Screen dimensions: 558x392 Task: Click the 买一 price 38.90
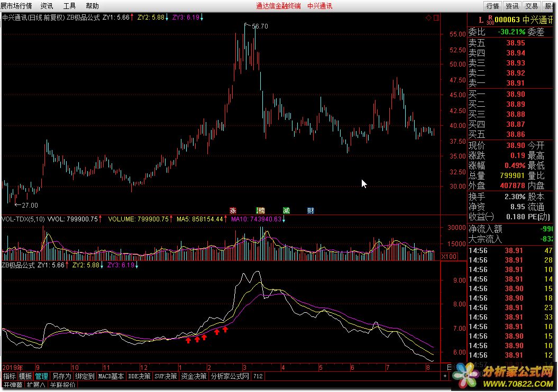click(x=516, y=94)
